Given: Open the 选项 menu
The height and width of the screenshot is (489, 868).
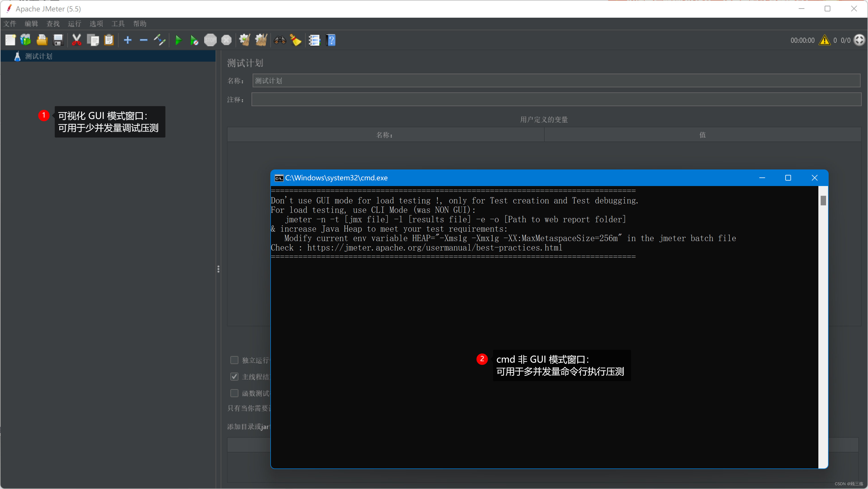Looking at the screenshot, I should tap(96, 24).
